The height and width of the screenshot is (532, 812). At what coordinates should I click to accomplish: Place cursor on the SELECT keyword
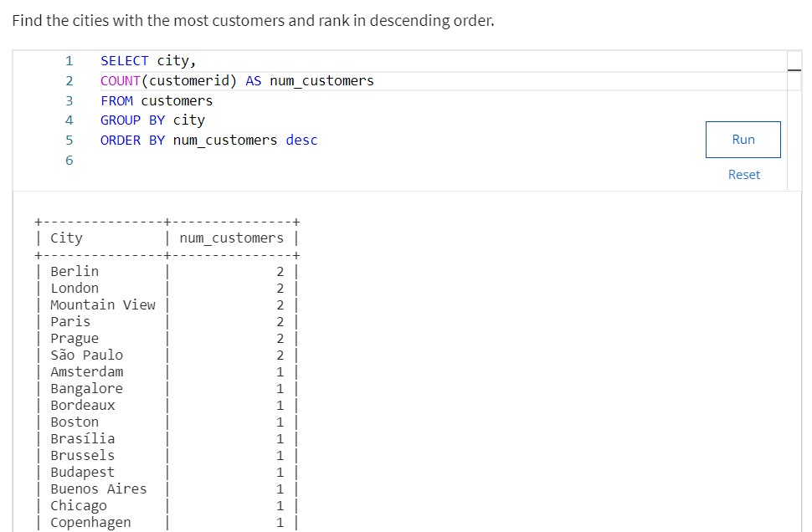click(x=124, y=60)
